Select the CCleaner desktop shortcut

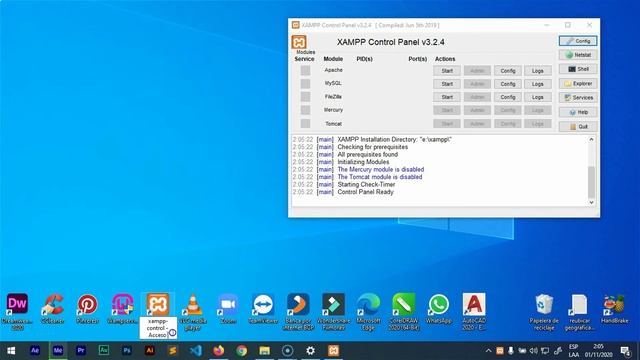click(x=53, y=309)
